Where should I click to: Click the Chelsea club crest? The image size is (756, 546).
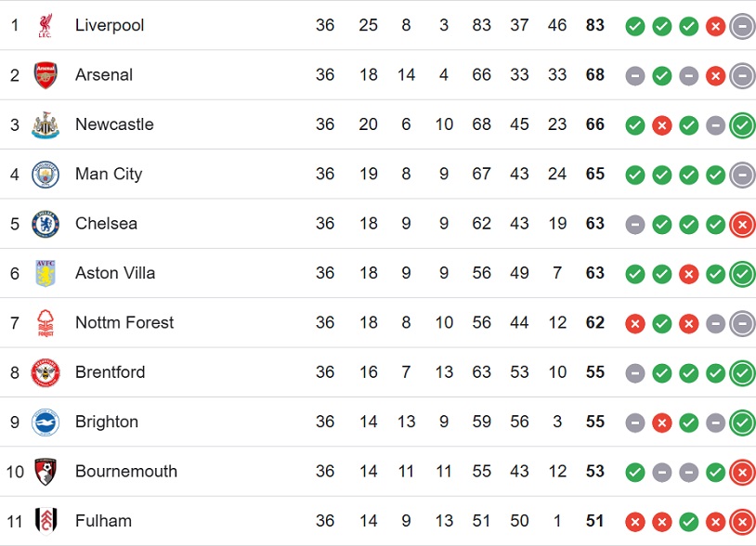click(46, 224)
